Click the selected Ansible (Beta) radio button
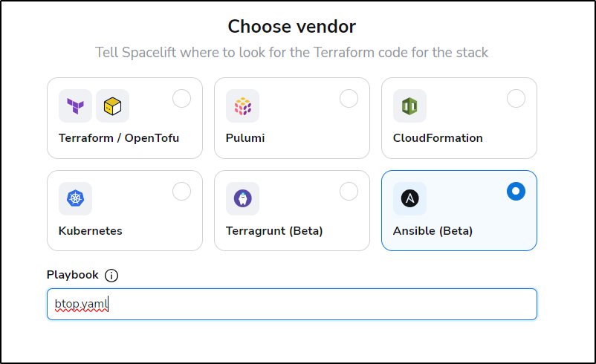 click(x=516, y=191)
